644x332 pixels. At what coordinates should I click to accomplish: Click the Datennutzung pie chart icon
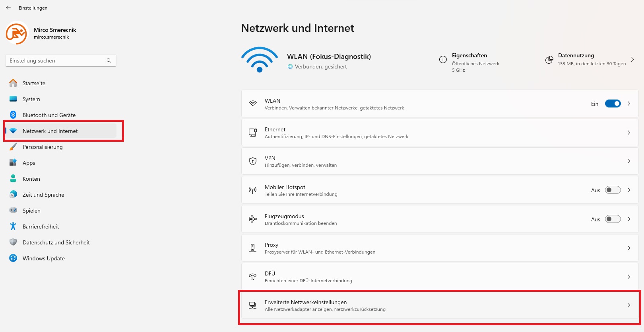pyautogui.click(x=549, y=60)
